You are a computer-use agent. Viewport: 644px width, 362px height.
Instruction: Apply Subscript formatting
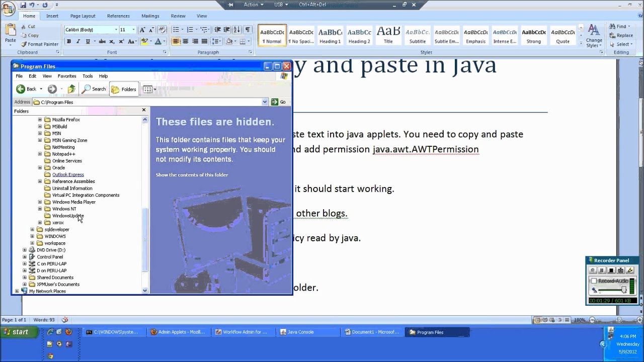coord(112,41)
